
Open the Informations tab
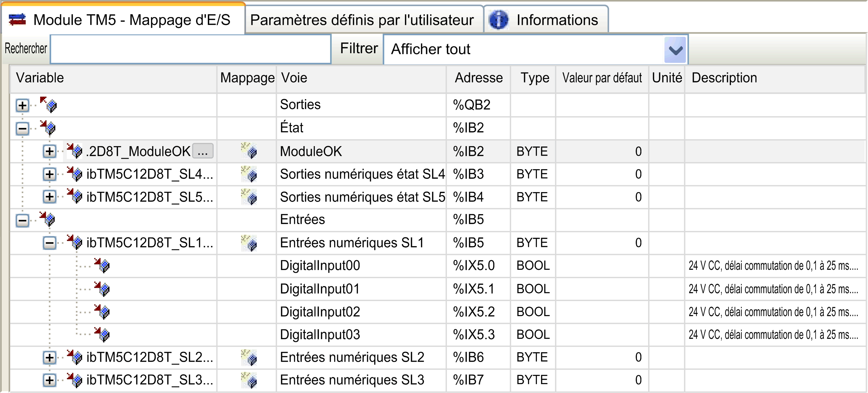[x=557, y=20]
